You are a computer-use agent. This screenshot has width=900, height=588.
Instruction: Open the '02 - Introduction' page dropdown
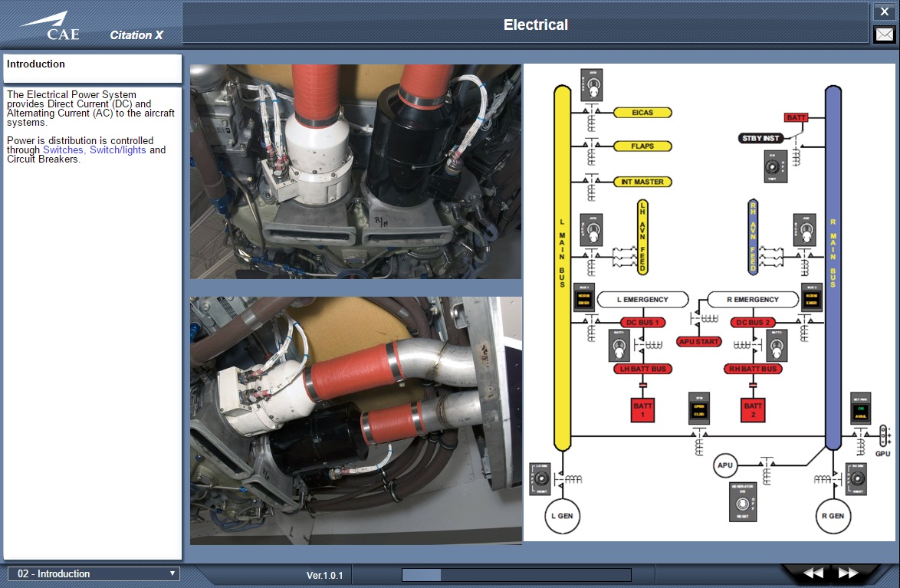coord(94,573)
